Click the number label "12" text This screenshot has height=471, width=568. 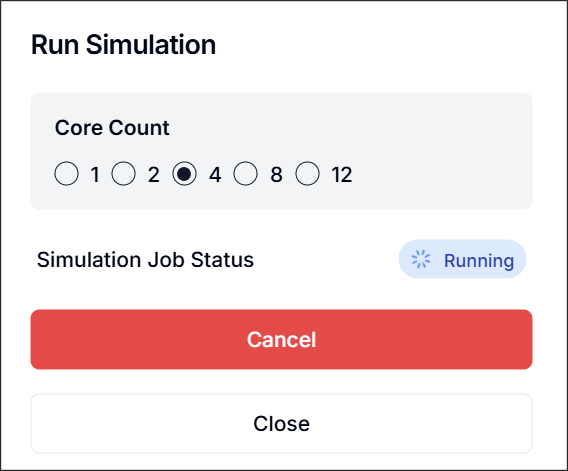(x=342, y=175)
